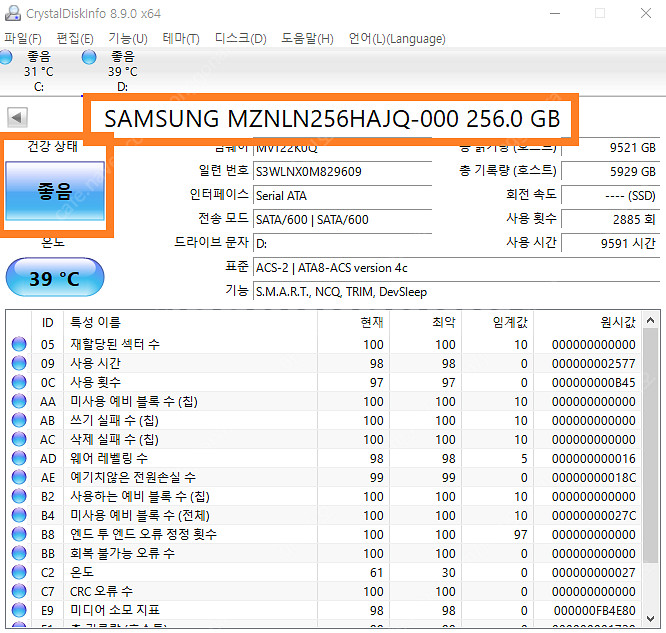Click the status icon for row 0C
Screen dimensions: 666x633
19,382
